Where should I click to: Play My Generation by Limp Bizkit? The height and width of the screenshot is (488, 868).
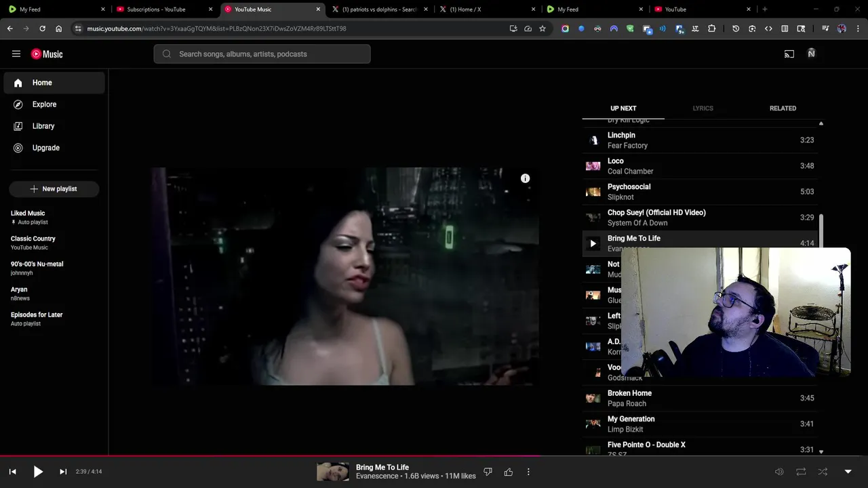[700, 424]
